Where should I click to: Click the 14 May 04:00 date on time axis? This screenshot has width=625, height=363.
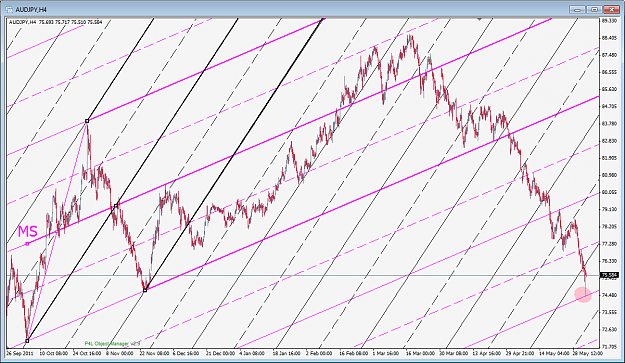[x=554, y=353]
